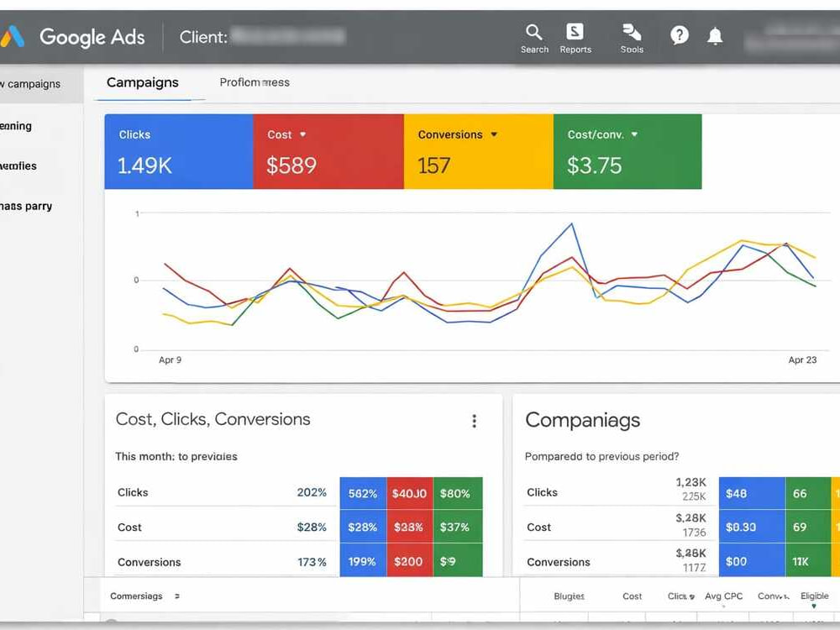The width and height of the screenshot is (840, 630).
Task: Click the blue '199%' cell
Action: tap(363, 561)
